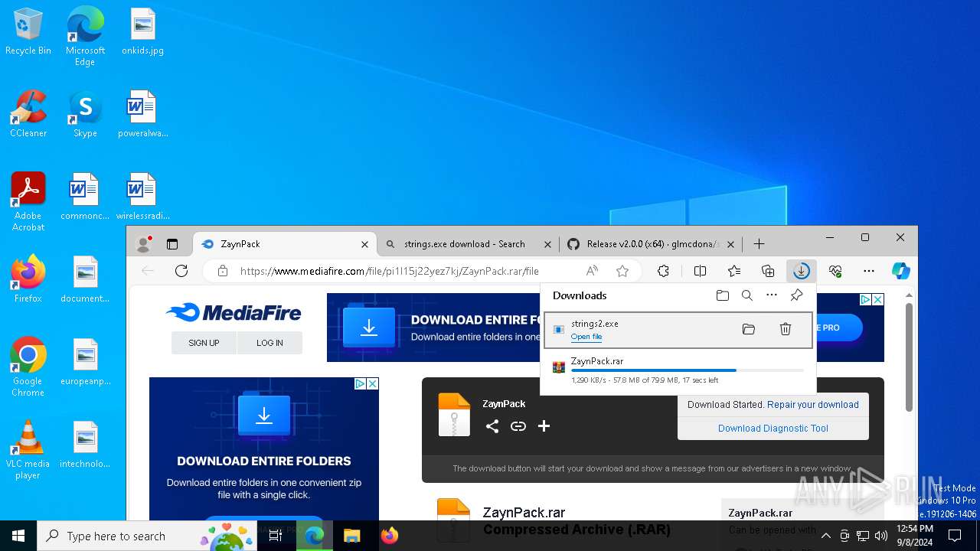Open a new tab with plus button
This screenshot has height=551, width=980.
point(759,244)
